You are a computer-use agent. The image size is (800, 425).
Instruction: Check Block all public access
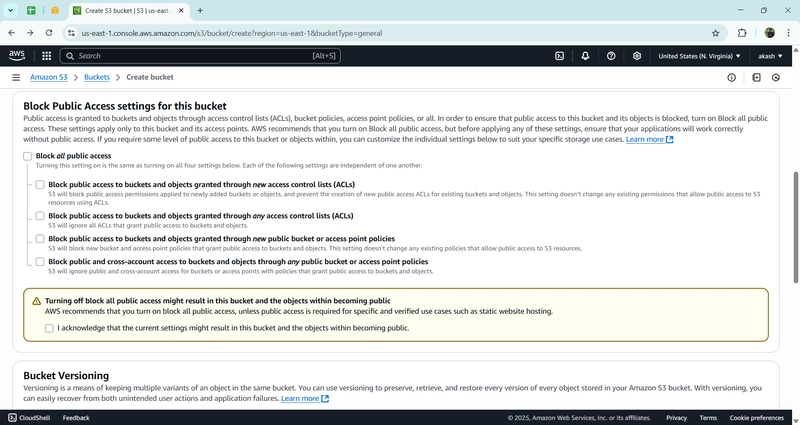tap(28, 156)
